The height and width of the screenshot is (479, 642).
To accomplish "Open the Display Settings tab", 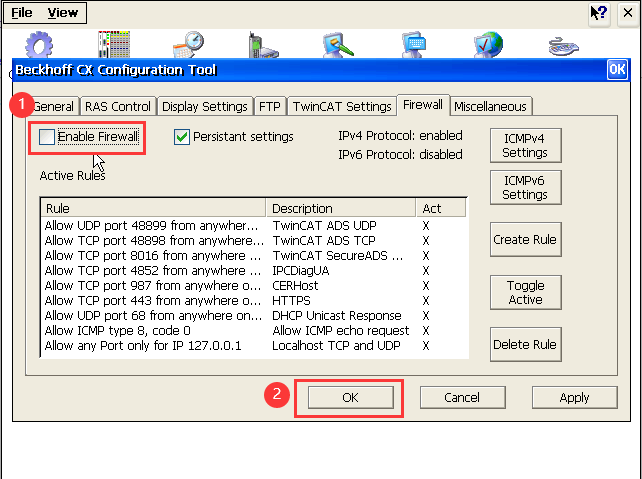I will click(205, 106).
